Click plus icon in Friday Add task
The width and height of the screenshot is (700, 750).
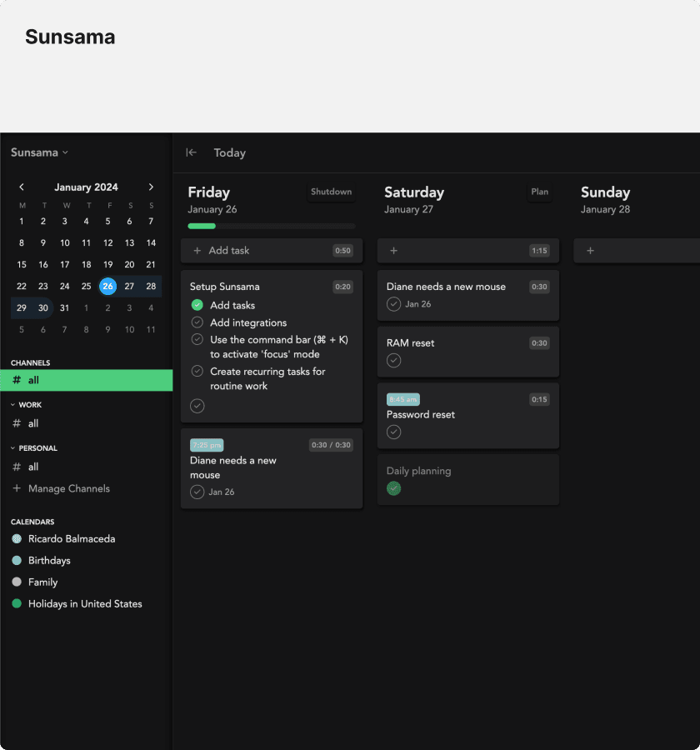coord(197,251)
